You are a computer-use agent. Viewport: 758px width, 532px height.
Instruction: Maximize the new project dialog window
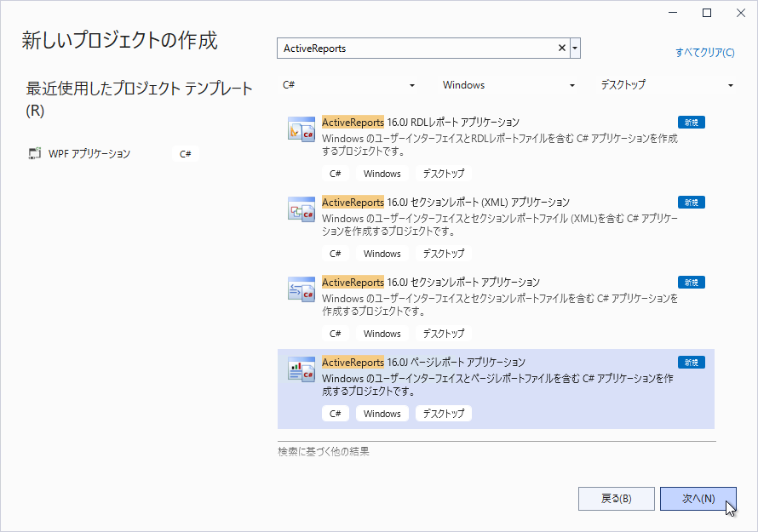pos(706,13)
